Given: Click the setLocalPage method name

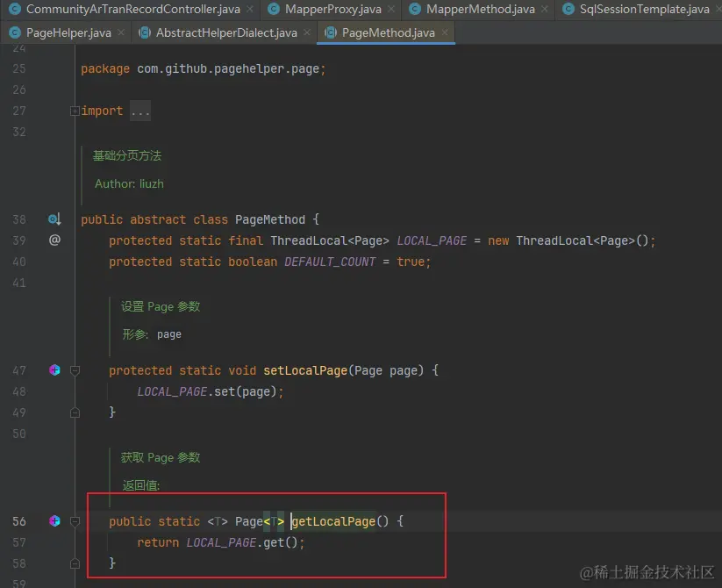Looking at the screenshot, I should pyautogui.click(x=305, y=370).
